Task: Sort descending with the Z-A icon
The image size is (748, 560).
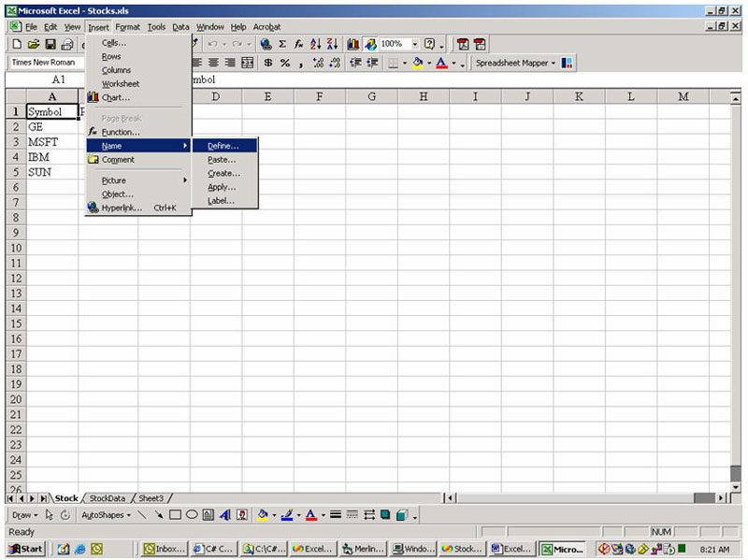Action: tap(332, 44)
